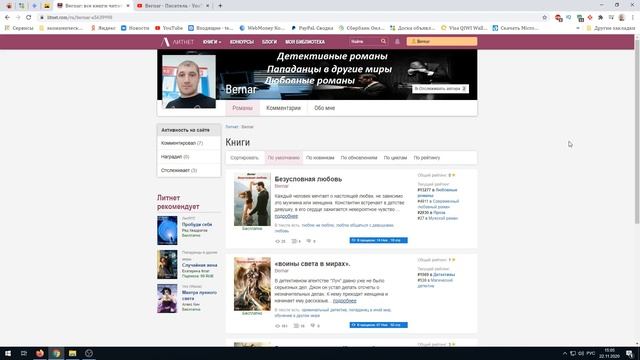Screen dimensions: 640x360
Task: Click the views eye icon of Безусловная любовь
Action: click(278, 241)
